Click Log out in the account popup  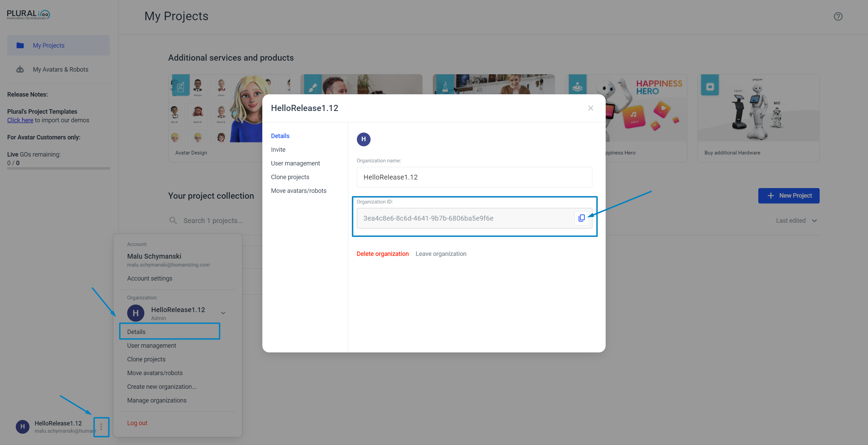coord(137,423)
